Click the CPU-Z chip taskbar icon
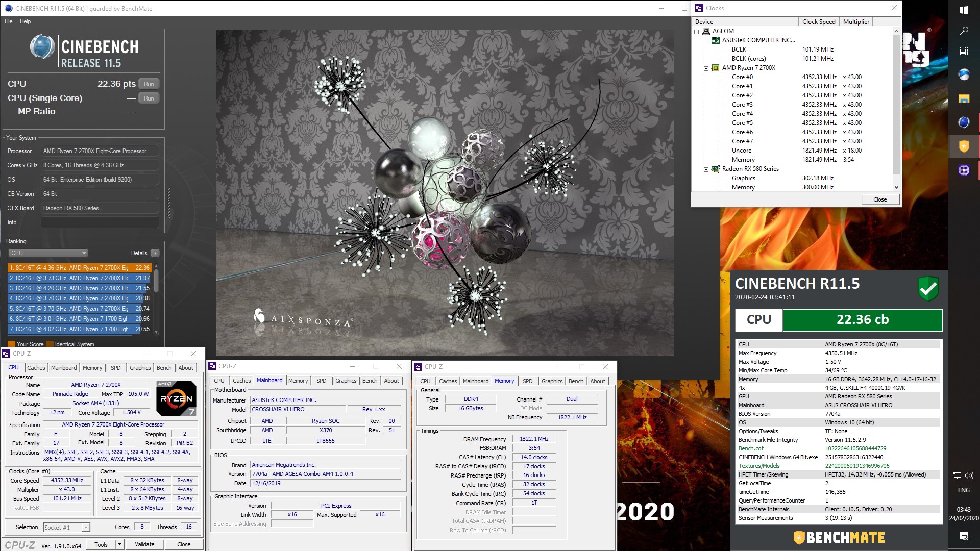The image size is (980, 551). coord(964,170)
